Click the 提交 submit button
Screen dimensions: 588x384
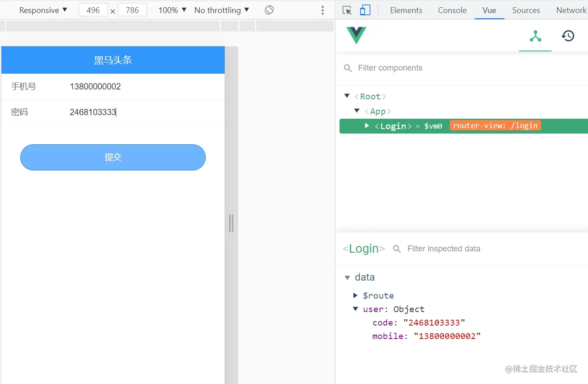click(113, 157)
